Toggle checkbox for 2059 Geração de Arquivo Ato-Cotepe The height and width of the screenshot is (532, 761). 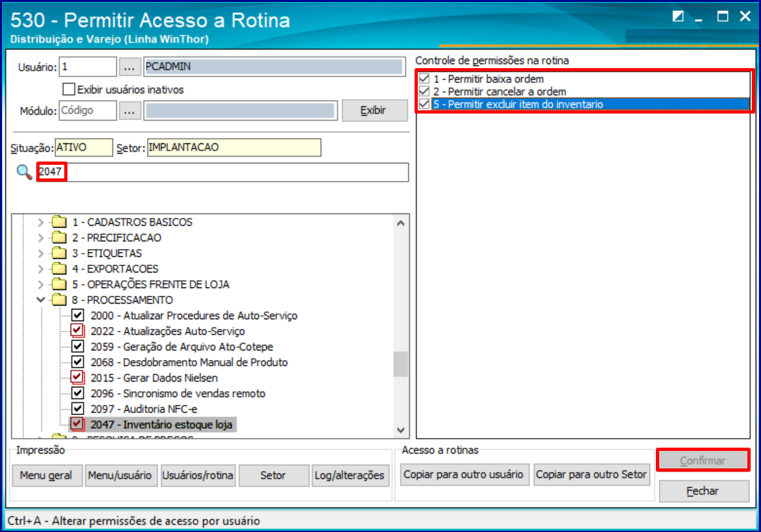[x=78, y=346]
